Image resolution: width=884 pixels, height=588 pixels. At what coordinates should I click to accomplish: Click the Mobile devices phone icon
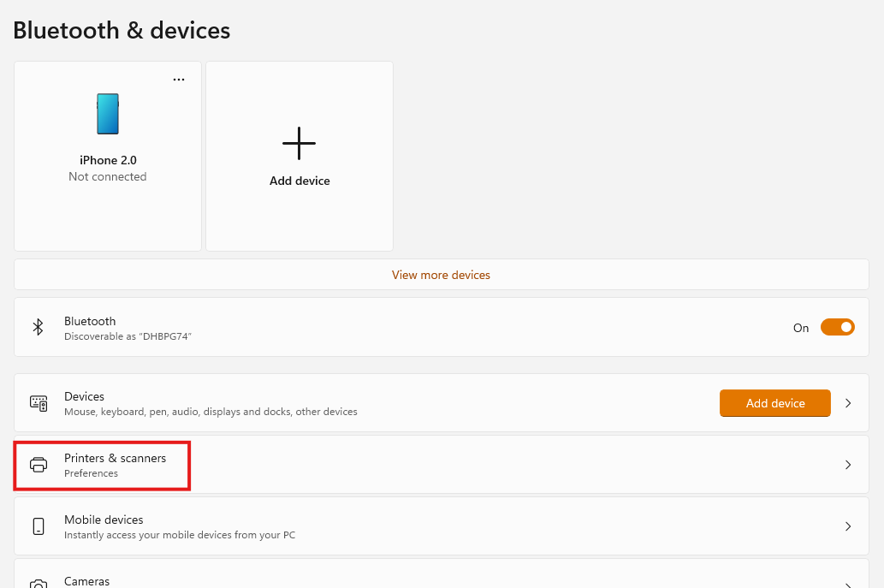coord(39,526)
